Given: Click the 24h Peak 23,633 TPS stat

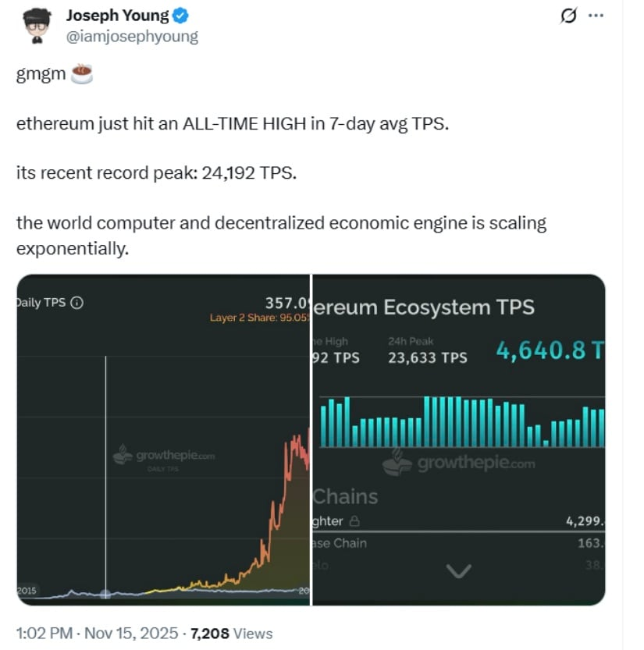Looking at the screenshot, I should click(x=428, y=350).
